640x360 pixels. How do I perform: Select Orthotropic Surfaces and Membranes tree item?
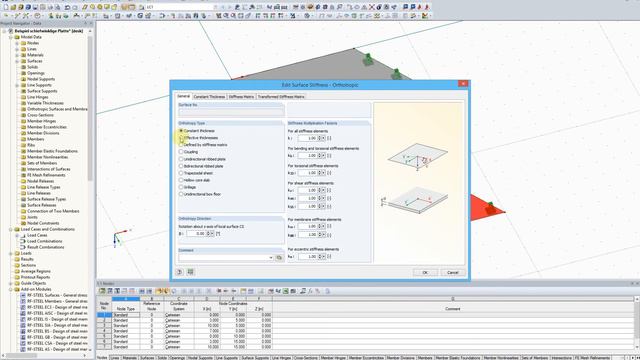57,109
